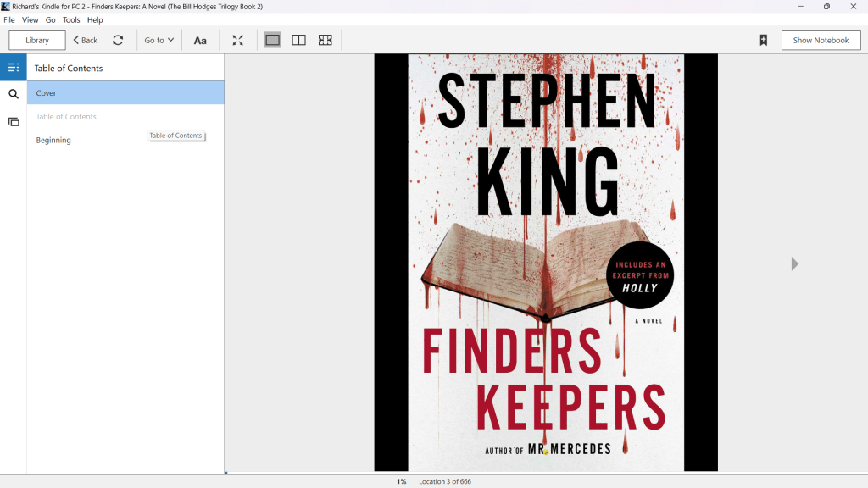Enter full screen reading mode
868x488 pixels.
click(238, 40)
